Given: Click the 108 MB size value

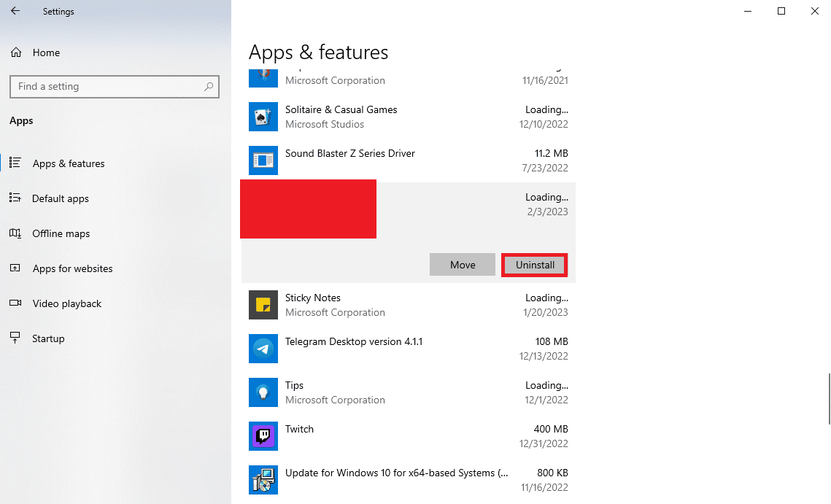Looking at the screenshot, I should [552, 342].
